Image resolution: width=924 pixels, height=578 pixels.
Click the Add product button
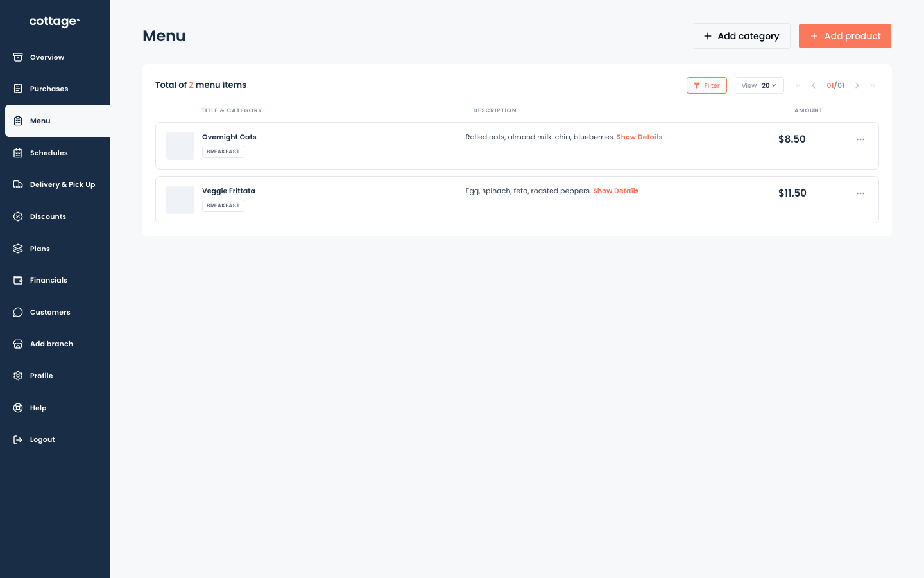(845, 36)
